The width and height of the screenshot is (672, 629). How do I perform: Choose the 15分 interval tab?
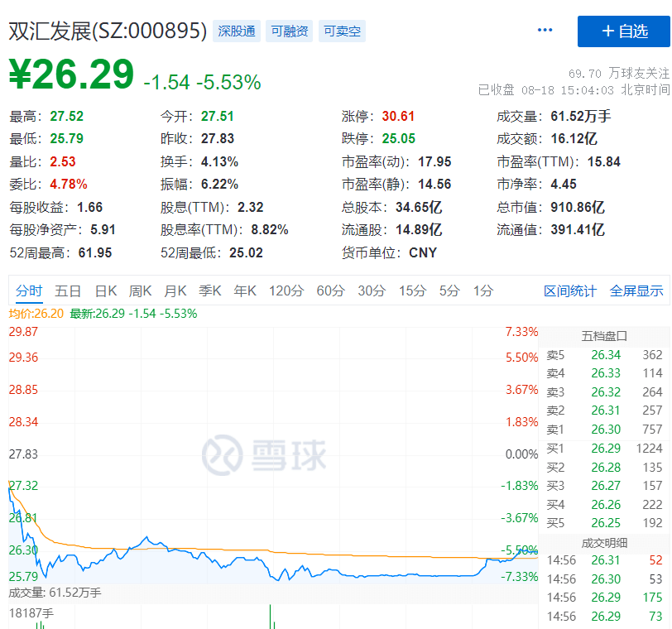(412, 290)
